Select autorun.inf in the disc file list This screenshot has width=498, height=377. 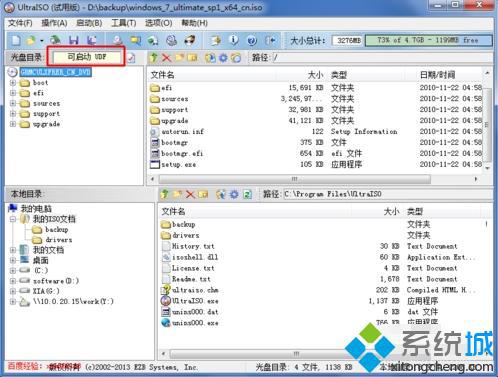pyautogui.click(x=182, y=132)
